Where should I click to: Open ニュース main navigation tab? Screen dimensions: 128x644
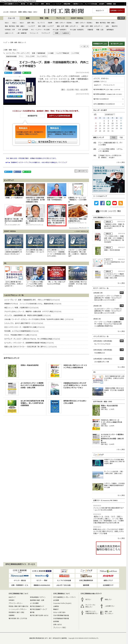click(11, 18)
